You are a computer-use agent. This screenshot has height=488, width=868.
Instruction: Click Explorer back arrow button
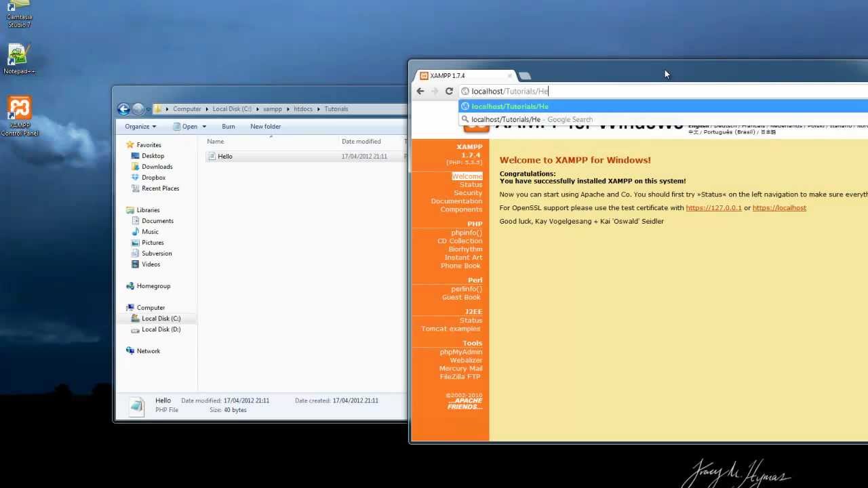tap(123, 108)
